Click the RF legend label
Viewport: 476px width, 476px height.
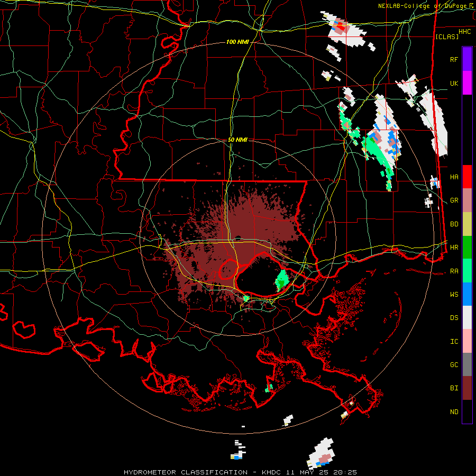pos(454,59)
